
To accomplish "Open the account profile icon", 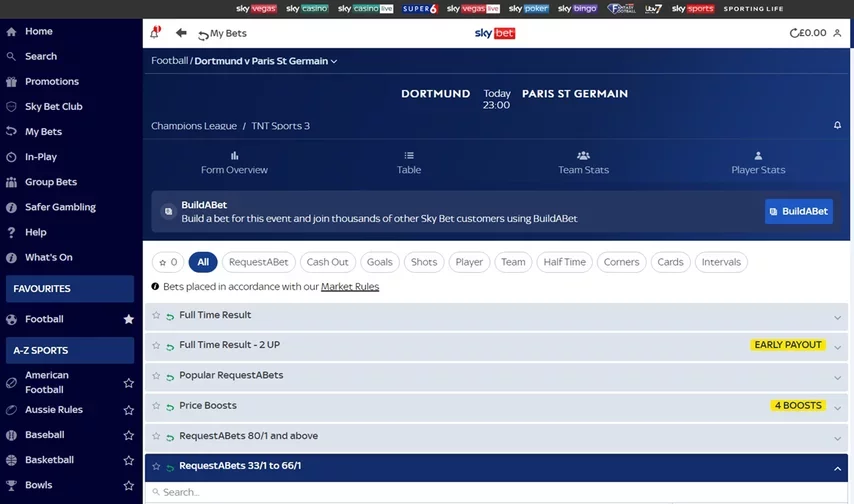I will coord(837,33).
